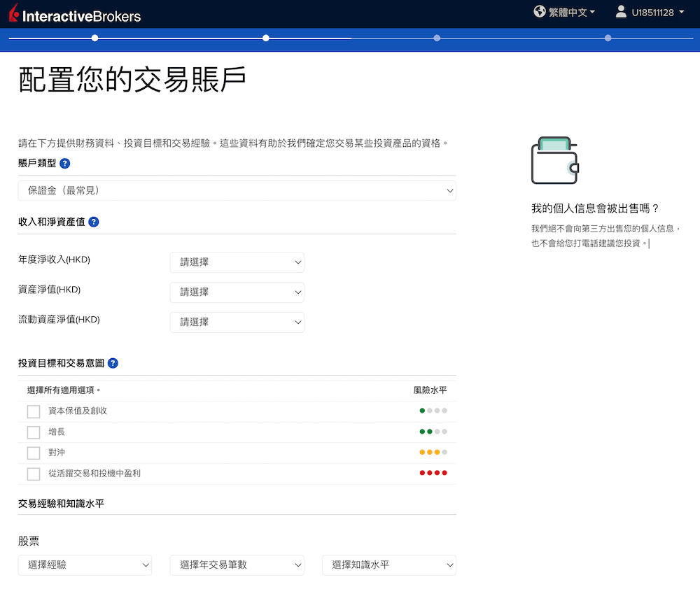
Task: Click the 年度淨收入(HKD) label
Action: pos(54,260)
